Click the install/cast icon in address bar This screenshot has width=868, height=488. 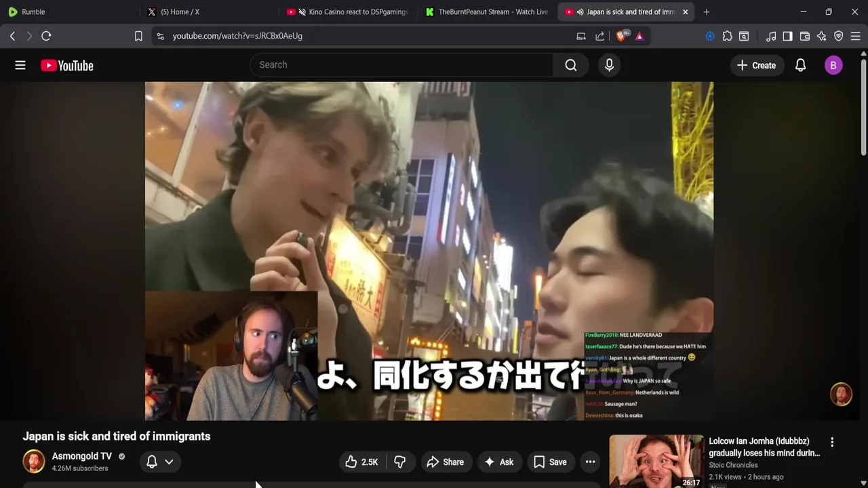(581, 36)
